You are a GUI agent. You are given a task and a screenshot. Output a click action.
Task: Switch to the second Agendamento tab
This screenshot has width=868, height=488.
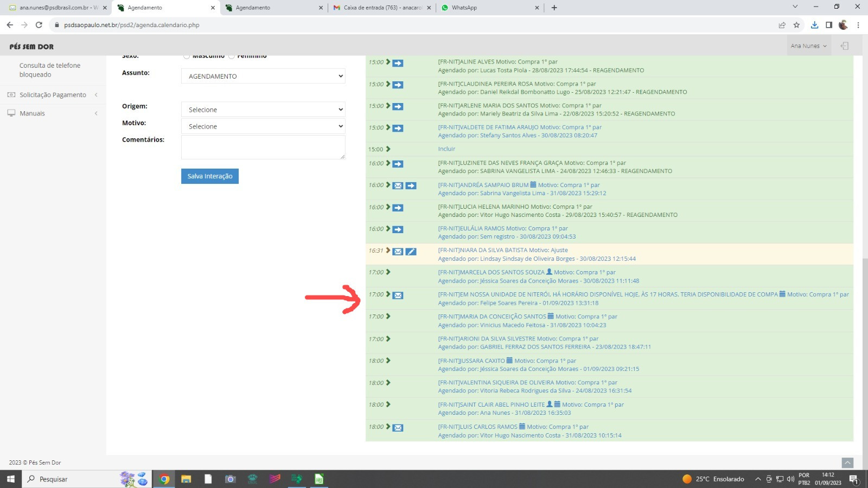click(x=274, y=8)
